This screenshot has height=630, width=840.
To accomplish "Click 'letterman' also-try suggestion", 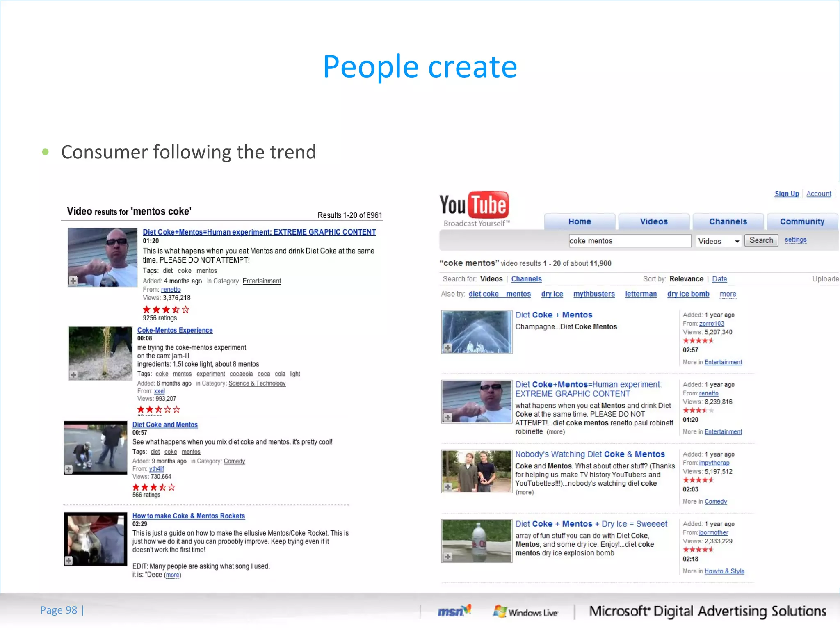I will 641,294.
